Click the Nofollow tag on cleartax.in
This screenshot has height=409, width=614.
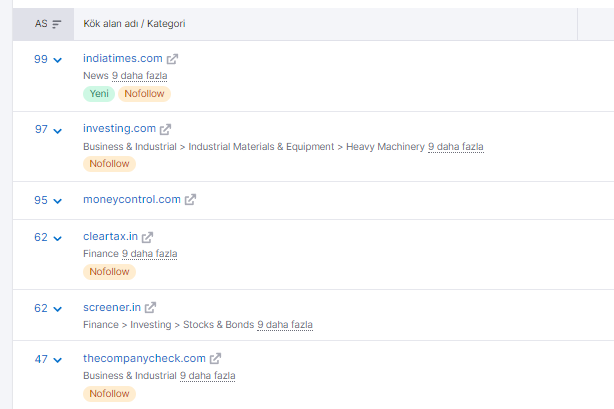coord(109,272)
